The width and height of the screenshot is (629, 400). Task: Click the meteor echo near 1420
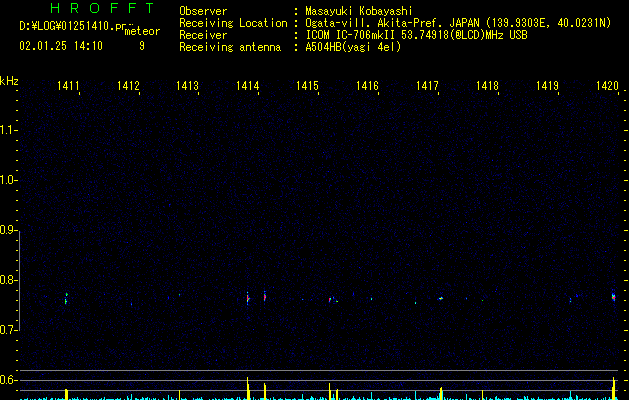613,296
